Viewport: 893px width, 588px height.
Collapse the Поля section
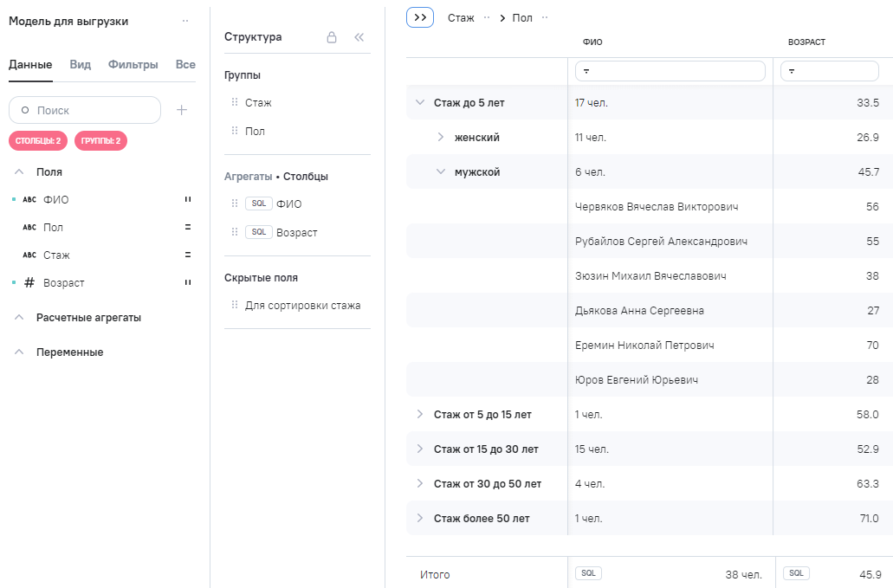click(x=19, y=172)
